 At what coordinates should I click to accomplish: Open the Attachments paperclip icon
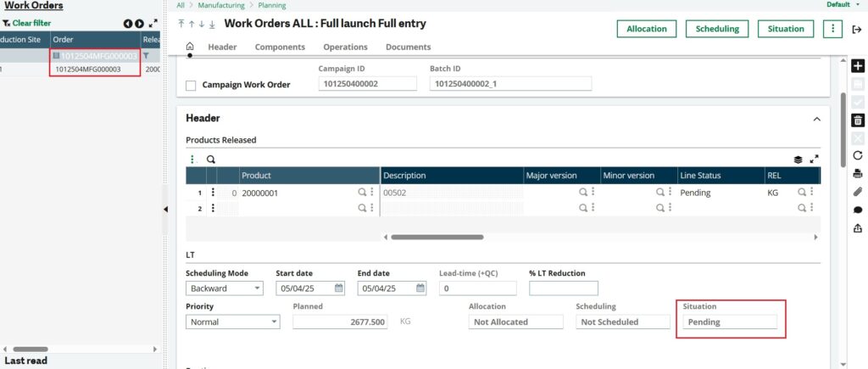[x=858, y=193]
